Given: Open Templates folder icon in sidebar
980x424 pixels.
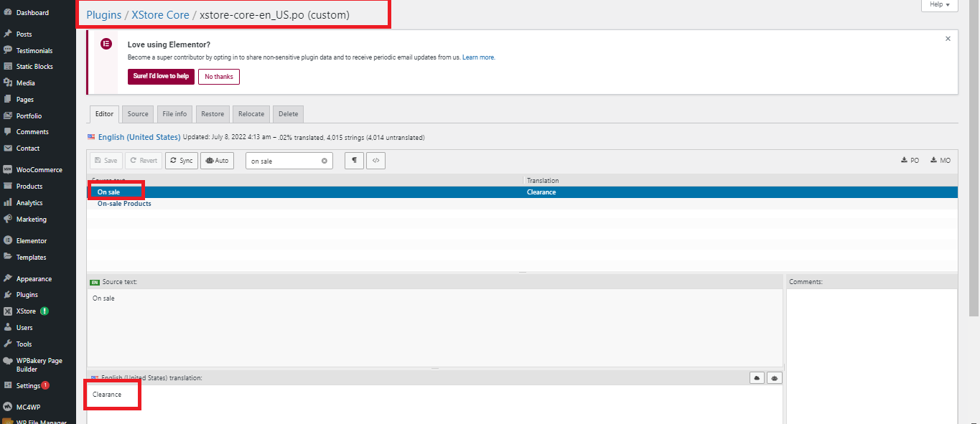Looking at the screenshot, I should pos(8,257).
